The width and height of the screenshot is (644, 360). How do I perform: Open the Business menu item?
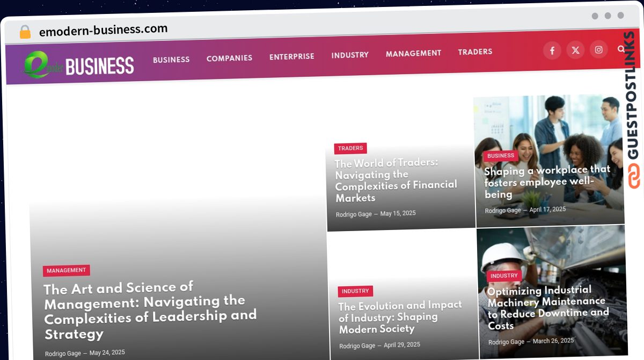(x=171, y=60)
